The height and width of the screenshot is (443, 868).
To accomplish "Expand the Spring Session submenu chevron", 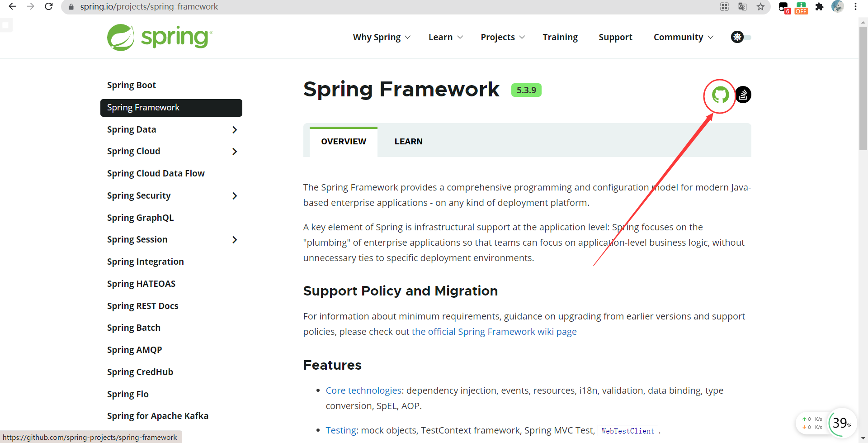I will click(x=234, y=240).
